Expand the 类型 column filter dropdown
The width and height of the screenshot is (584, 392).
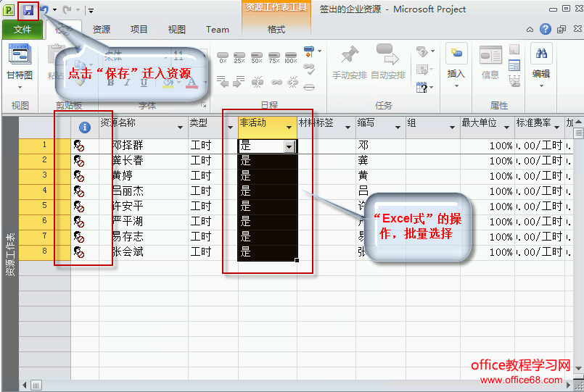coord(230,128)
